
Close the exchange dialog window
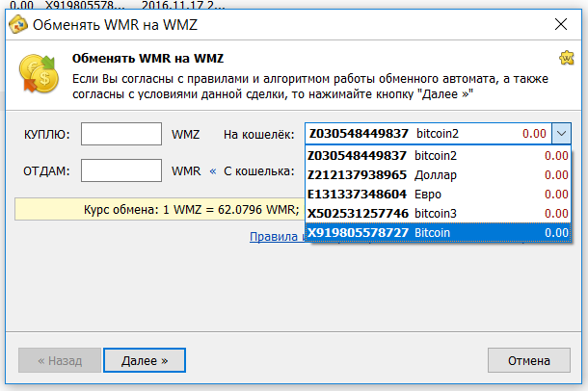tap(561, 24)
